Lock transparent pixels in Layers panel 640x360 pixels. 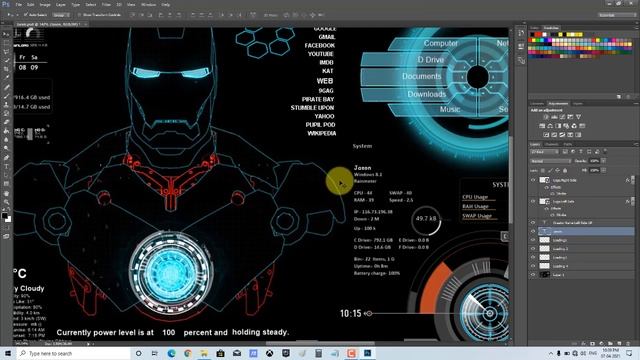tap(543, 170)
